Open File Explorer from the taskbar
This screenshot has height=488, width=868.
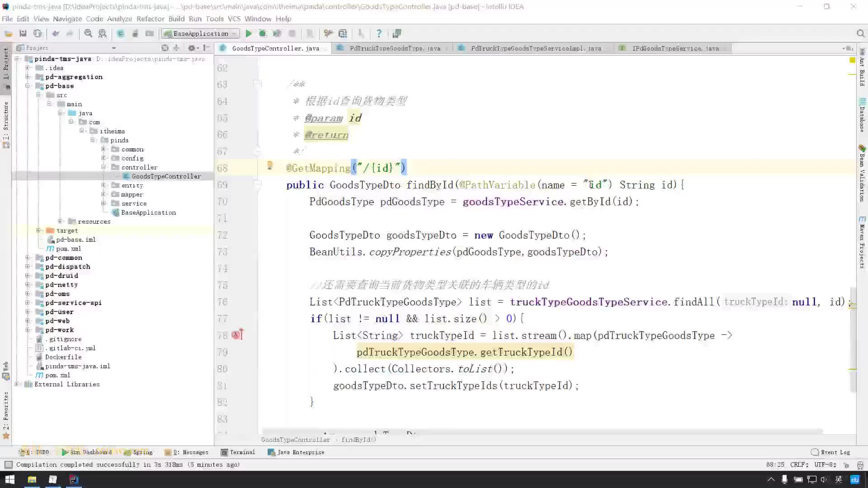coord(32,479)
